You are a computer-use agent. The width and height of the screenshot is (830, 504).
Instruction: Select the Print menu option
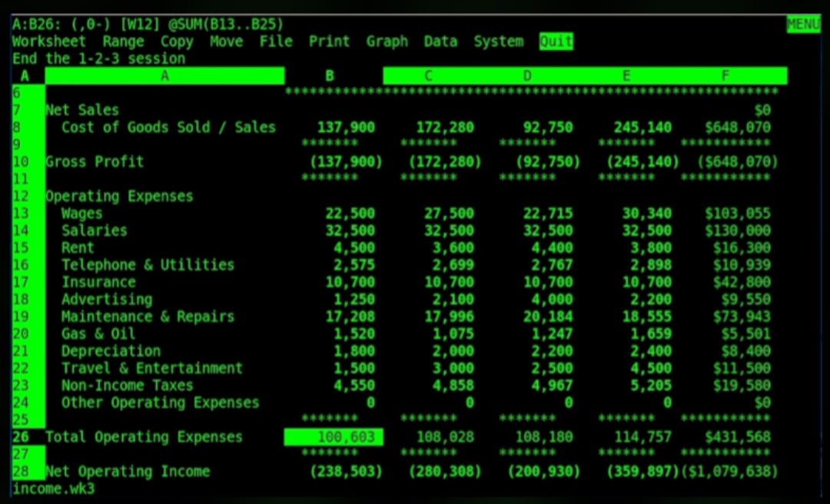tap(329, 41)
